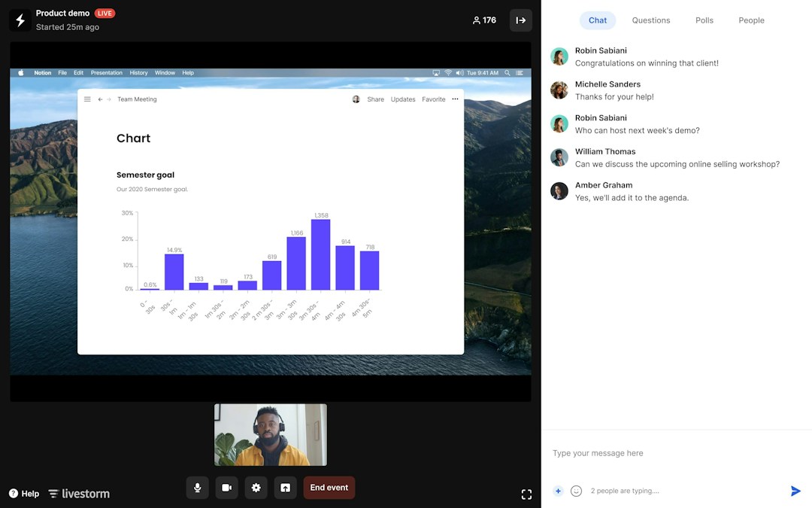Click Michelle Sanders' avatar

click(x=559, y=90)
